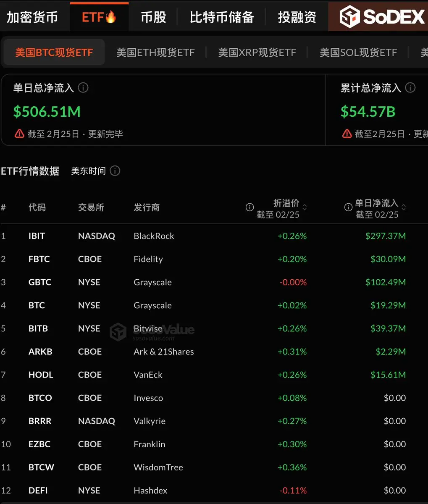Open the BTCW ticker row
The width and height of the screenshot is (428, 504).
41,467
